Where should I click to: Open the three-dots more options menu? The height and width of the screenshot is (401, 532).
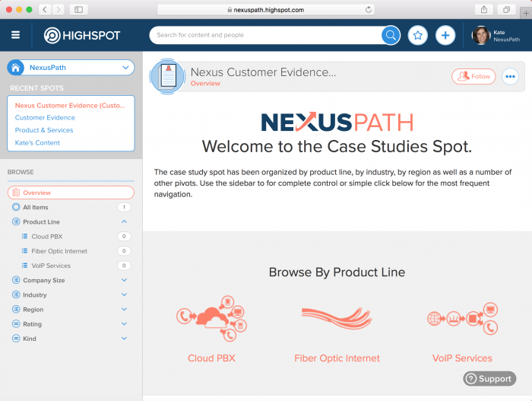(x=510, y=76)
